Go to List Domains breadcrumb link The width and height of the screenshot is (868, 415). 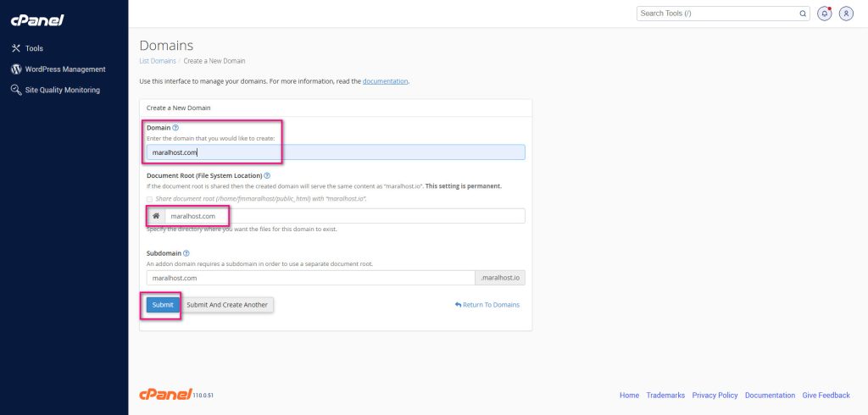pyautogui.click(x=158, y=61)
